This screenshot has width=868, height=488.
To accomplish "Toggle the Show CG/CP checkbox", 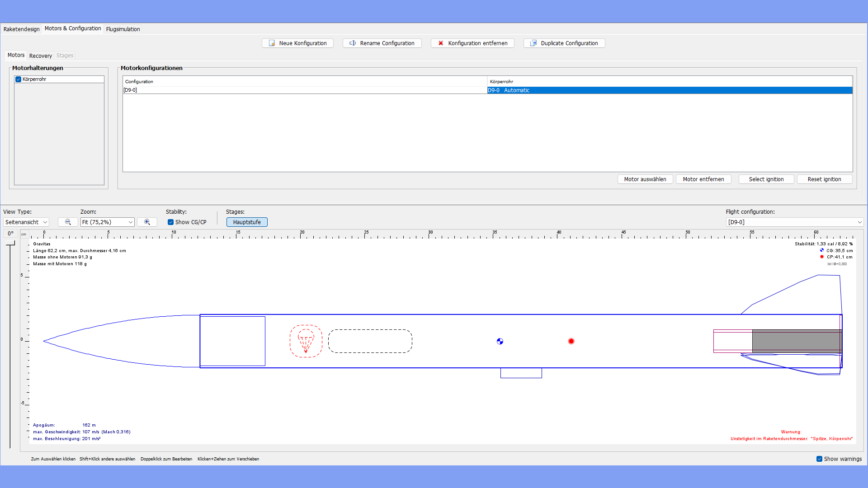I will pos(171,222).
